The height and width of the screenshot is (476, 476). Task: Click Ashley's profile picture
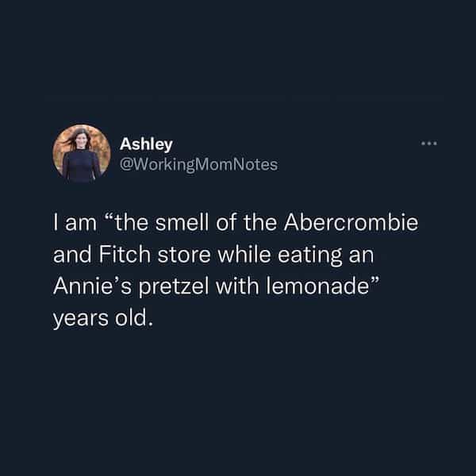click(82, 153)
